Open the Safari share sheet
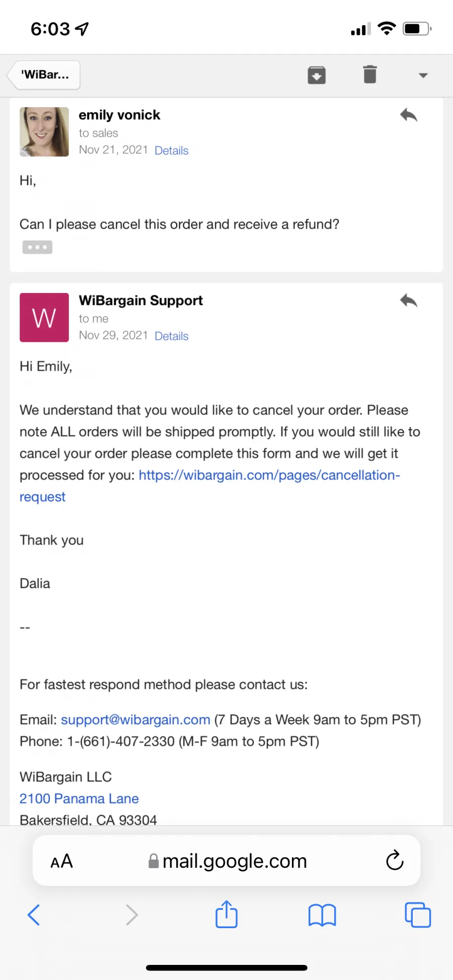Viewport: 453px width, 980px height. click(x=226, y=914)
